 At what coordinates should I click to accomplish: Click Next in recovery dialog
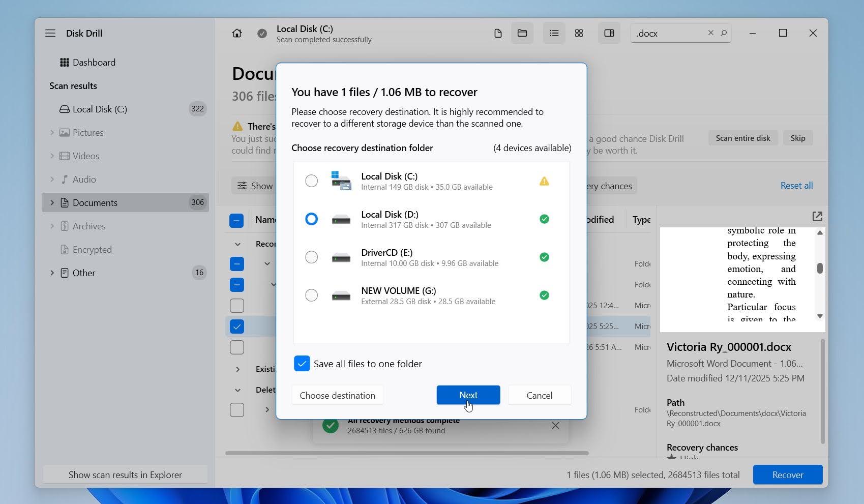click(468, 395)
